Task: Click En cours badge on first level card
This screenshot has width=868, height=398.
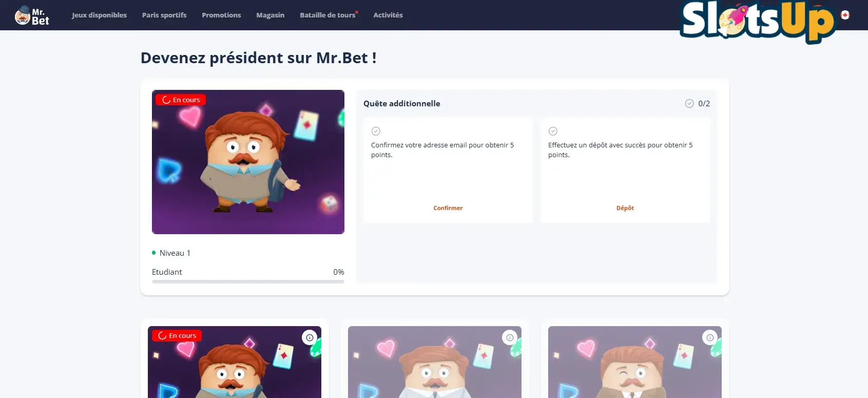Action: click(x=177, y=335)
